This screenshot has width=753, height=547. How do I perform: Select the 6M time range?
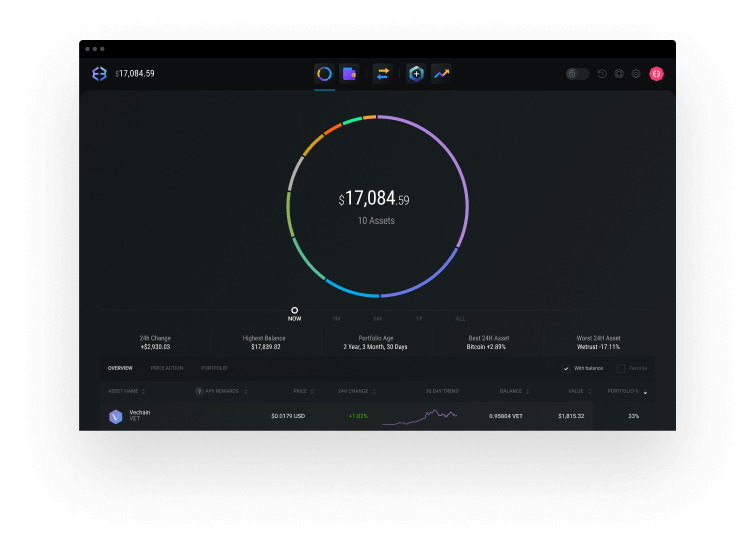pos(377,319)
